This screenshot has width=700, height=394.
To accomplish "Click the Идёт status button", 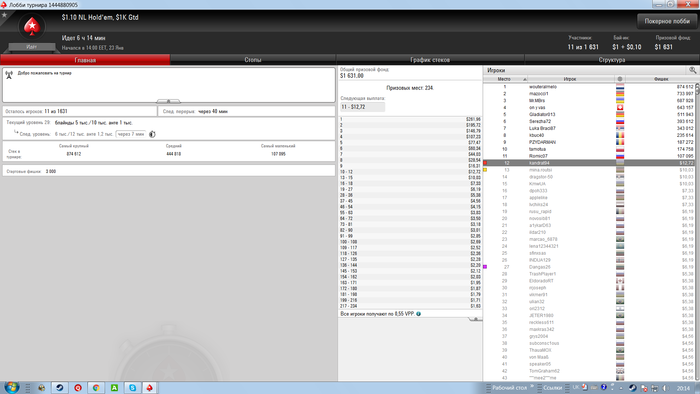I will (x=32, y=46).
